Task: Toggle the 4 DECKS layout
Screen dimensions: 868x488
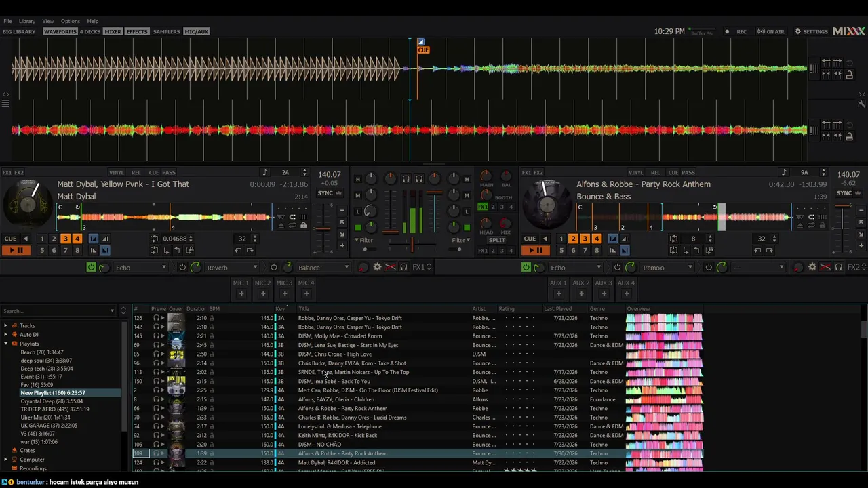Action: tap(90, 32)
